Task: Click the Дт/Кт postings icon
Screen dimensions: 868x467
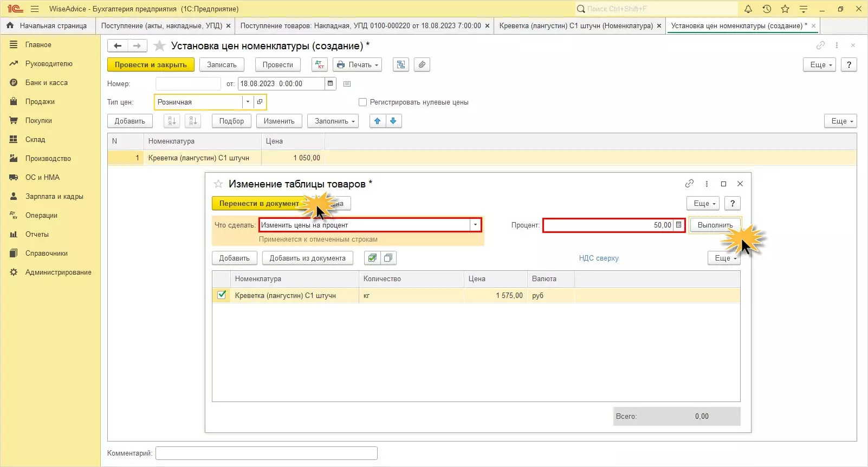Action: coord(320,64)
